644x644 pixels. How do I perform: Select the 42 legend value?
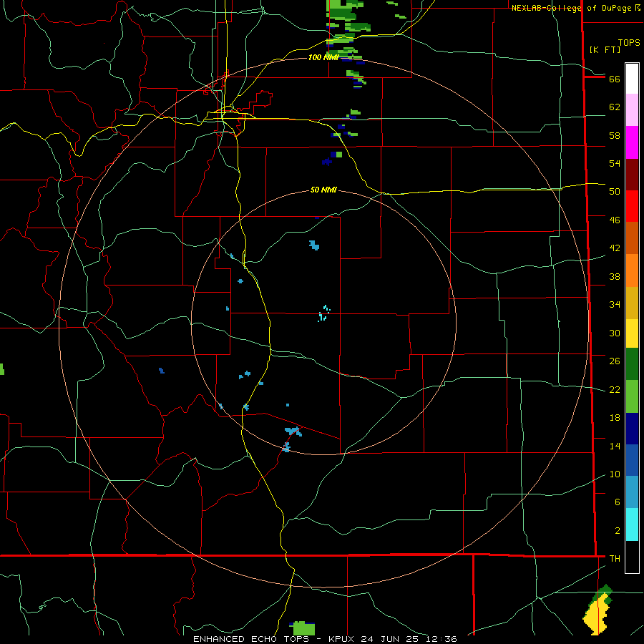coord(615,248)
